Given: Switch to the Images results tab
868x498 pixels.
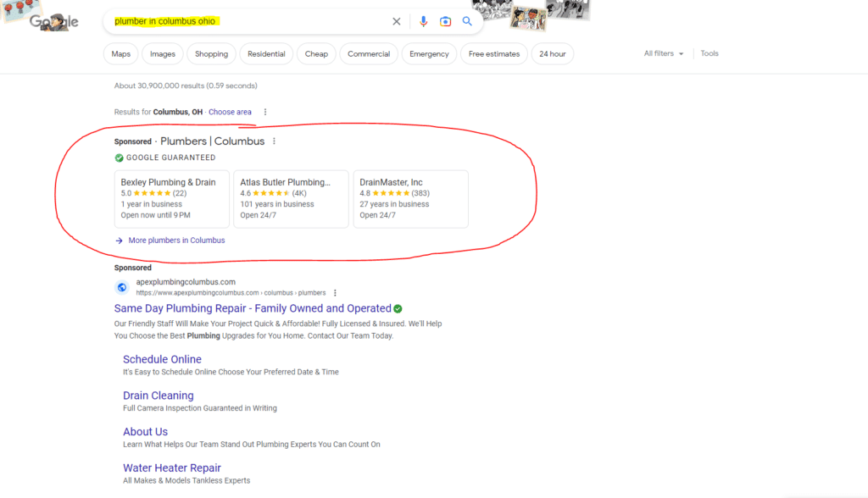Looking at the screenshot, I should pyautogui.click(x=162, y=54).
